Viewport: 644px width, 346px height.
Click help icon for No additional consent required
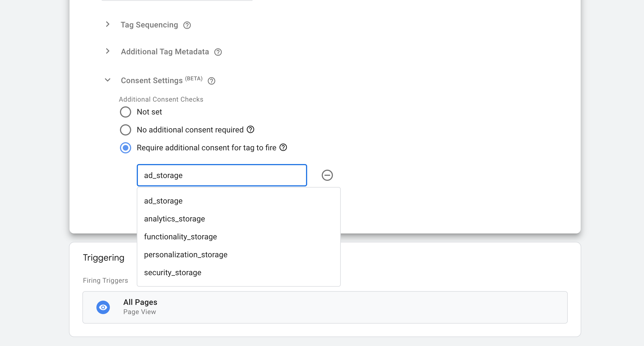coord(250,129)
